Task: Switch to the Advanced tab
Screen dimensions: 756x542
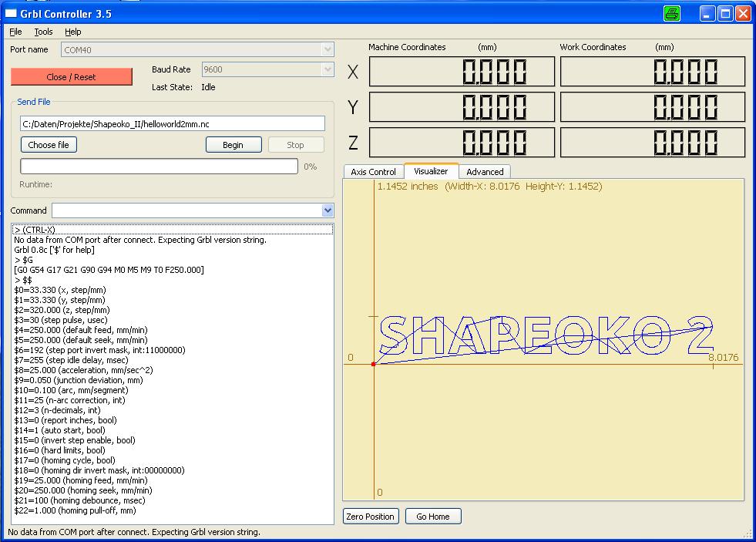Action: click(x=485, y=172)
